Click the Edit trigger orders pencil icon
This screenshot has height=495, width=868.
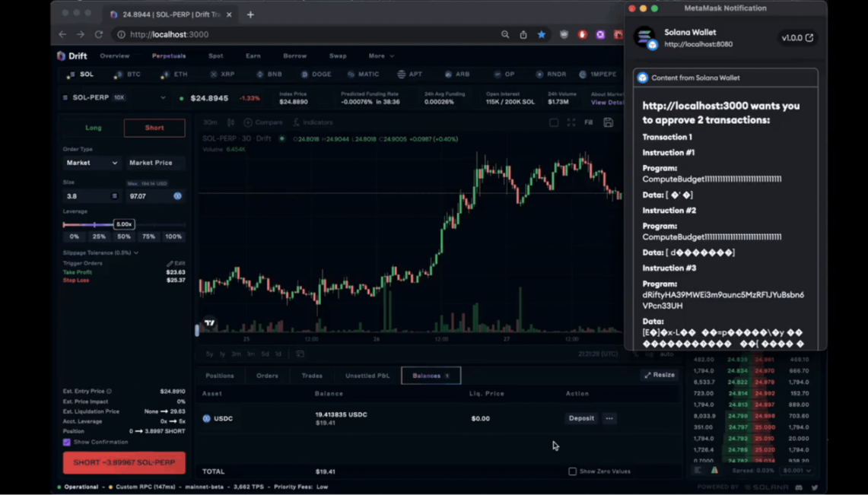(x=170, y=263)
